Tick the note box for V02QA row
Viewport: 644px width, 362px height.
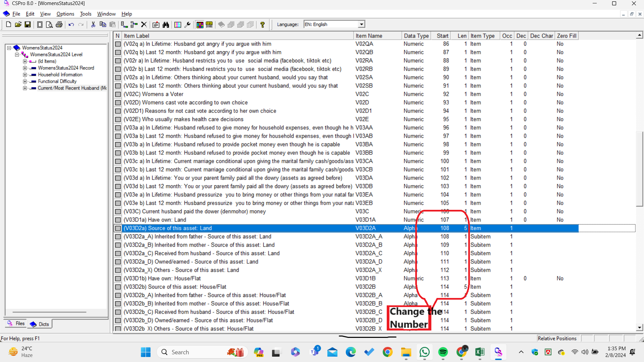click(x=118, y=44)
